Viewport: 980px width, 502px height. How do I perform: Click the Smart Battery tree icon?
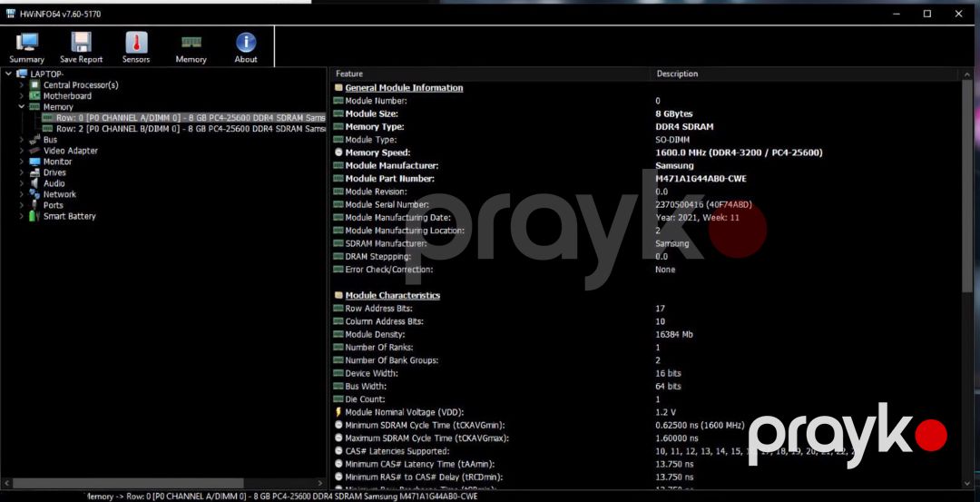point(34,216)
